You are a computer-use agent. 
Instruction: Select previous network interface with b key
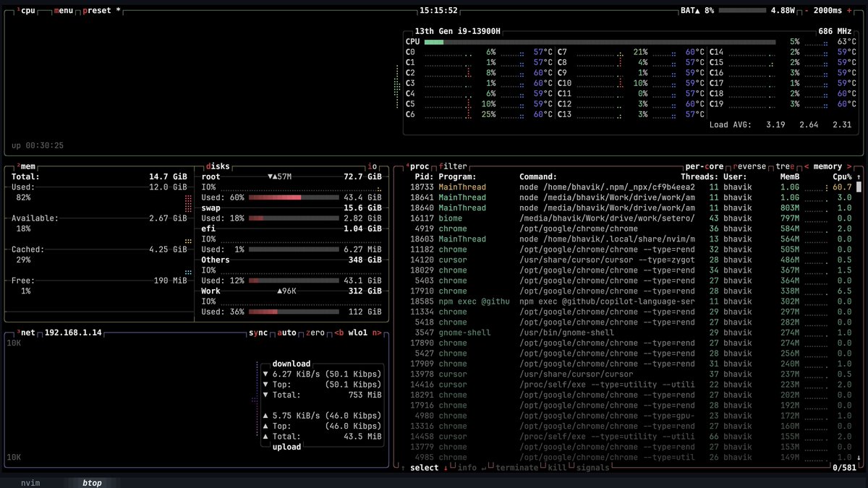point(339,333)
